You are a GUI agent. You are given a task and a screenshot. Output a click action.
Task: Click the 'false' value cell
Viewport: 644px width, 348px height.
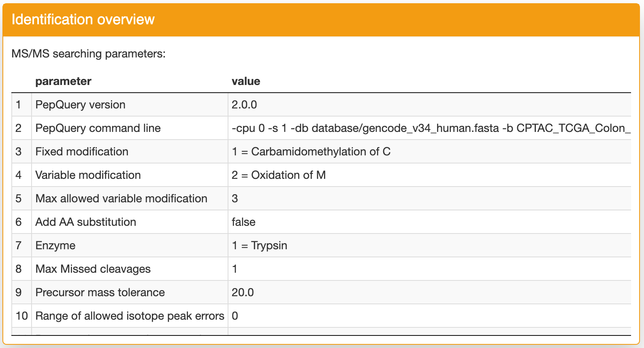point(429,222)
